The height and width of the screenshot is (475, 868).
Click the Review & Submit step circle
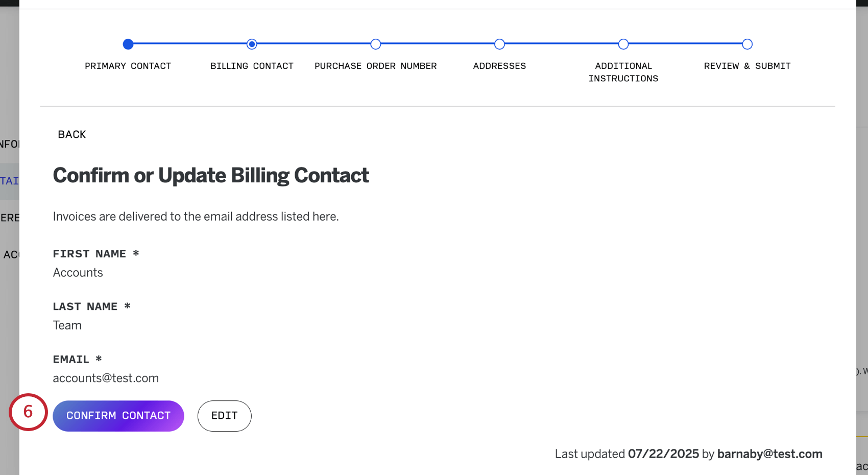747,44
